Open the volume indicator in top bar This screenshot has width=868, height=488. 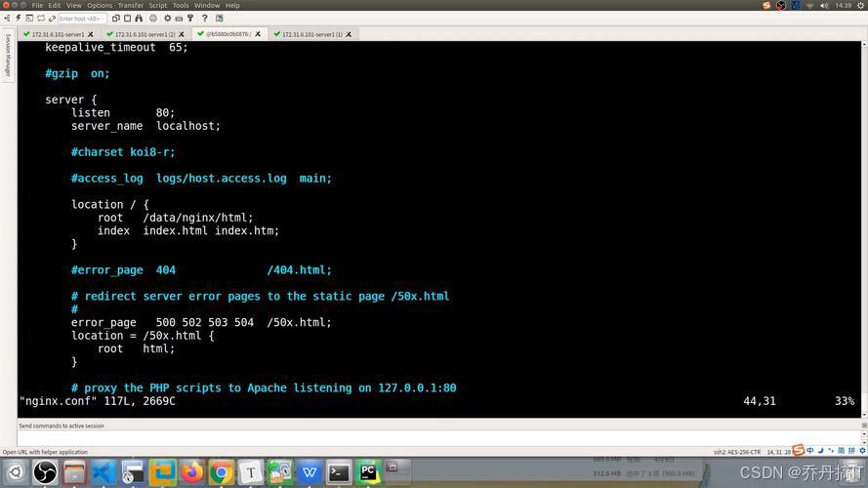[x=824, y=5]
